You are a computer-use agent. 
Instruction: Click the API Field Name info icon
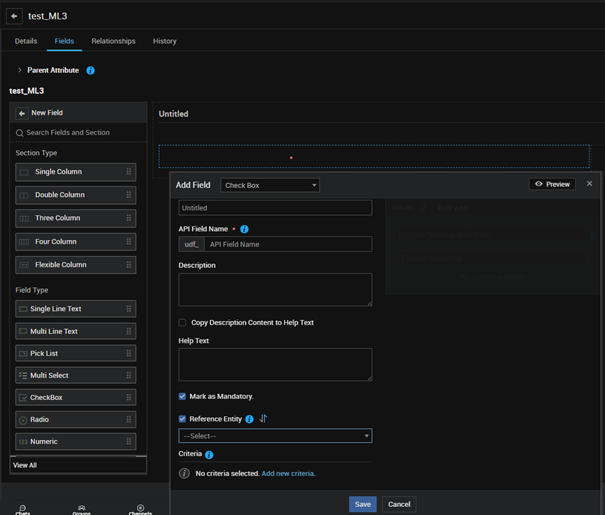(244, 229)
